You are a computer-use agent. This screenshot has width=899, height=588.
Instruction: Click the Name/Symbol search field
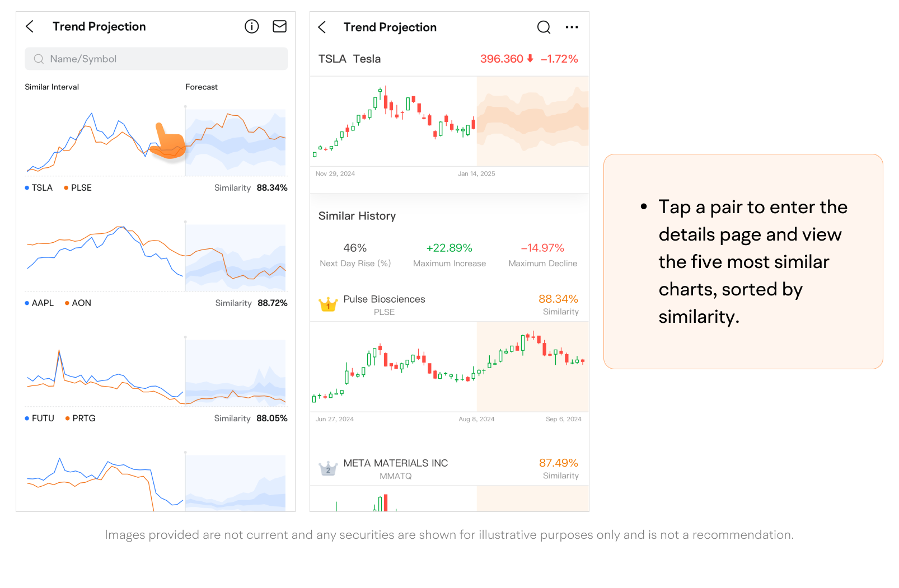pos(156,59)
